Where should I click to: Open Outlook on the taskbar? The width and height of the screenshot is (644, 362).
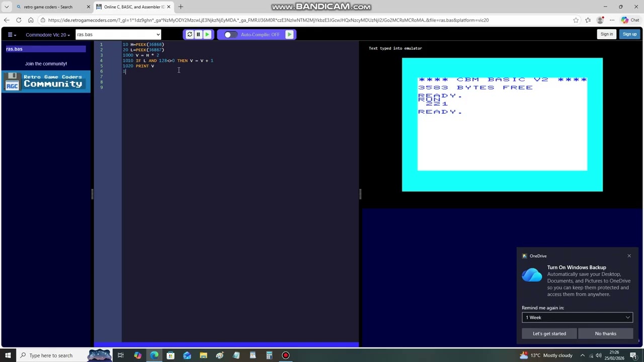click(x=187, y=355)
